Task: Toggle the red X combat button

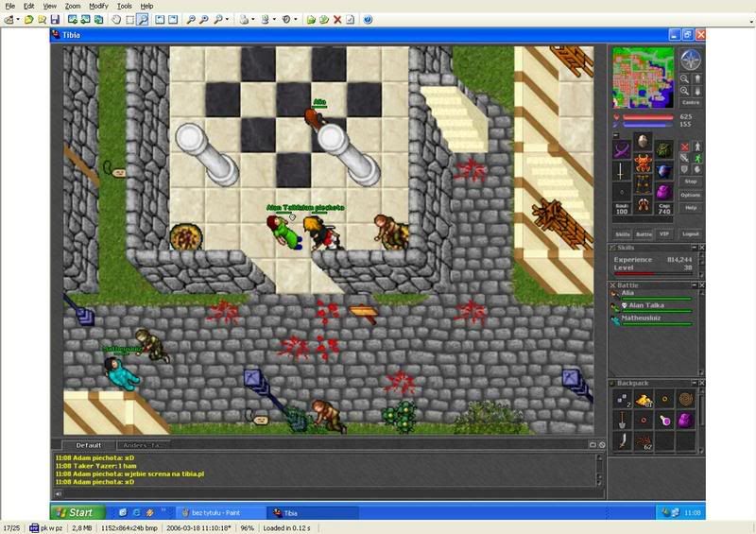Action: pos(684,146)
